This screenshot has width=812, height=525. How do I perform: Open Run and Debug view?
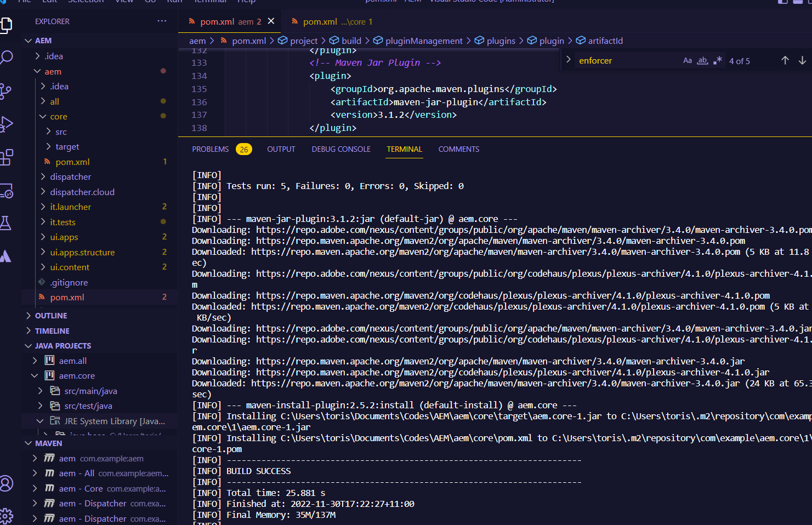[x=6, y=124]
